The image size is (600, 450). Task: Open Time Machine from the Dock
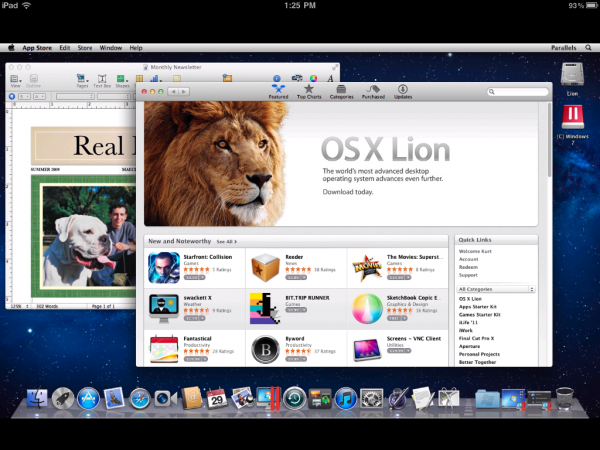coord(294,398)
